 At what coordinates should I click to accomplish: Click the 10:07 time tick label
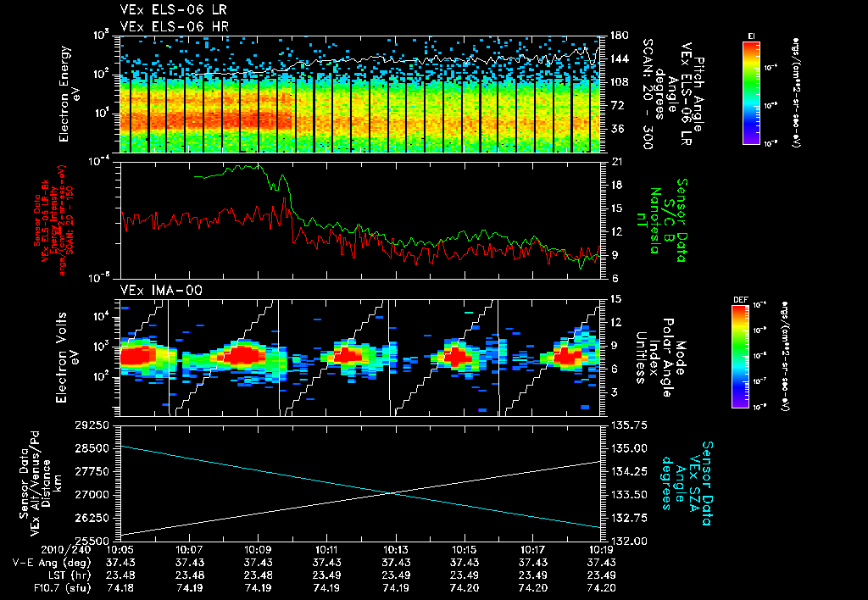pyautogui.click(x=189, y=550)
